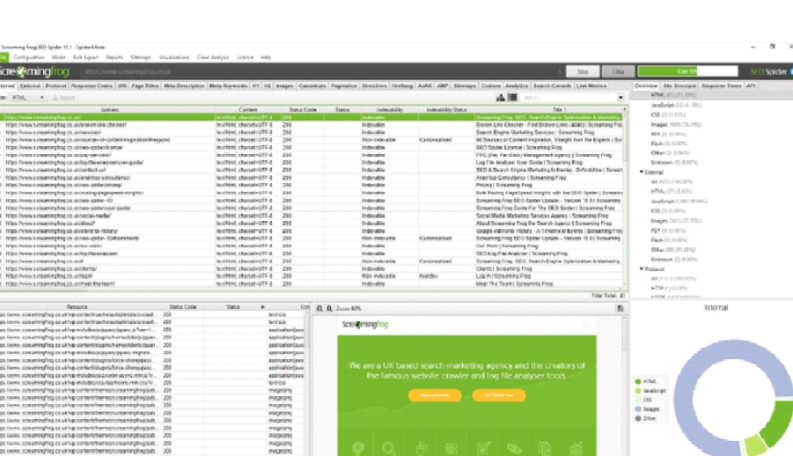The image size is (793, 456).
Task: Open the API tab in right panel
Action: [751, 86]
